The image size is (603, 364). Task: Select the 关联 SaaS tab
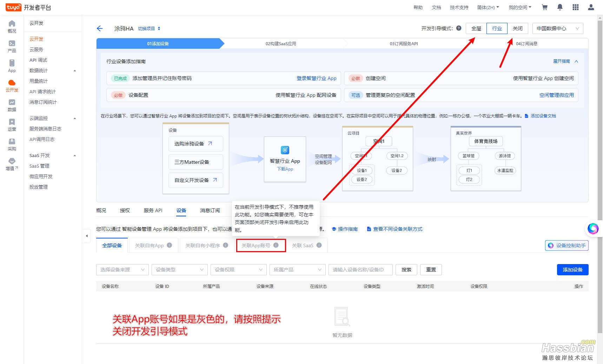pos(307,245)
